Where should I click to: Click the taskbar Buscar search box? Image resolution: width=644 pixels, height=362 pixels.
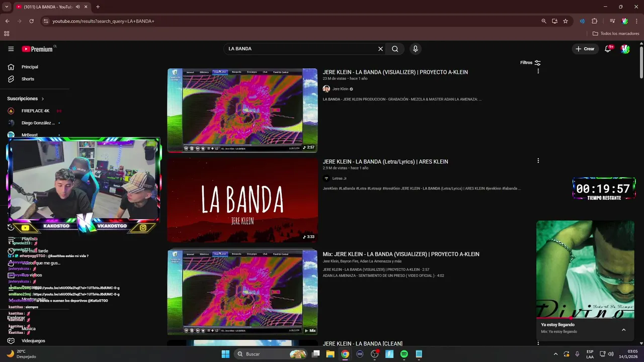tap(271, 354)
